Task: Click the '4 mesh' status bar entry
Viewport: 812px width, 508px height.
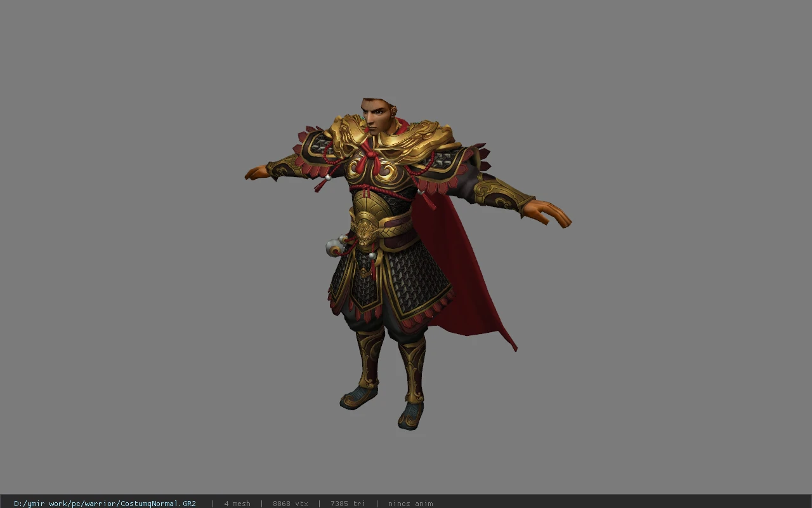Action: tap(237, 504)
